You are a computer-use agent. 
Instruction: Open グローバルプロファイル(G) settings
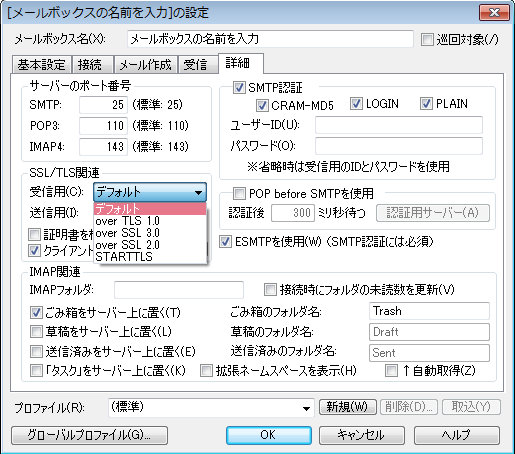[x=89, y=435]
